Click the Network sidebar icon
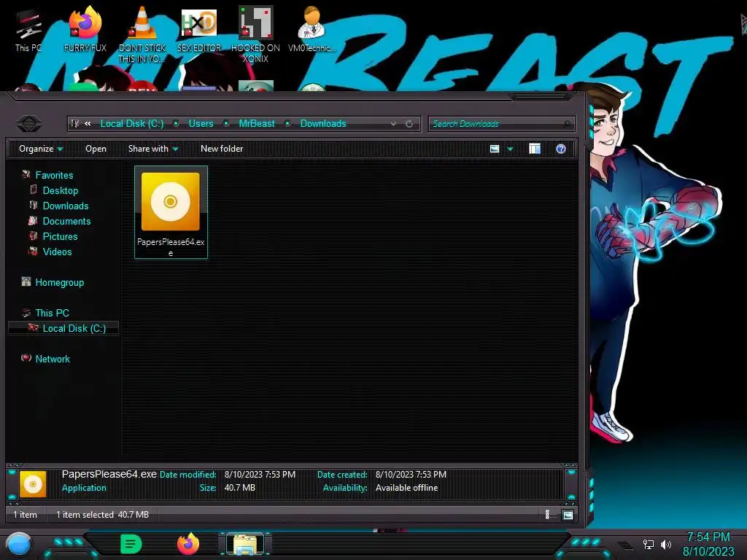The image size is (747, 560). pyautogui.click(x=26, y=358)
